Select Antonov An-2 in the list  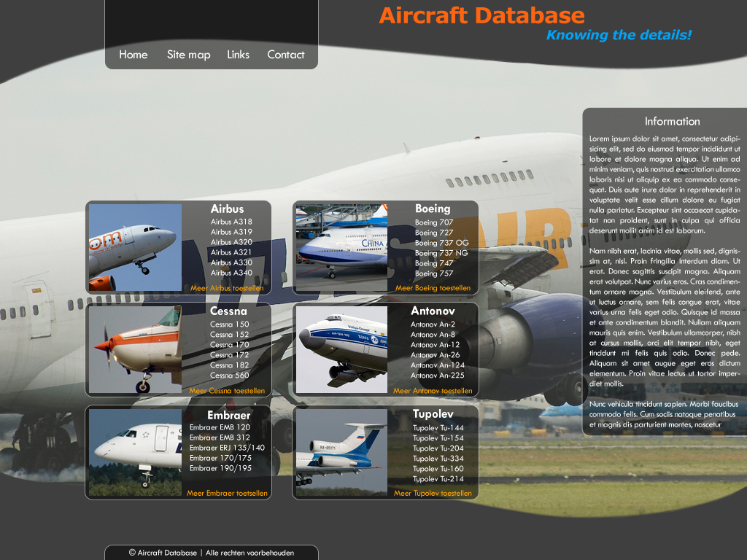(433, 324)
